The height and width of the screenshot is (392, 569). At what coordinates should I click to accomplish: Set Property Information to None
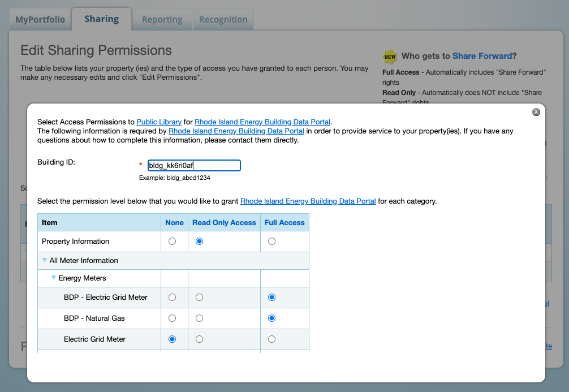pos(173,242)
